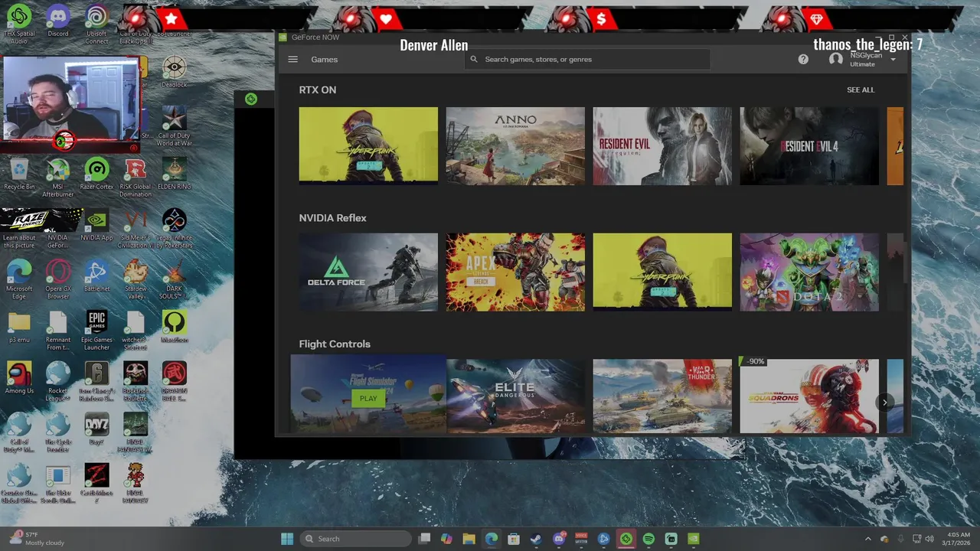Select Cyberpunk thumbnail in NVIDIA Reflex row

662,272
